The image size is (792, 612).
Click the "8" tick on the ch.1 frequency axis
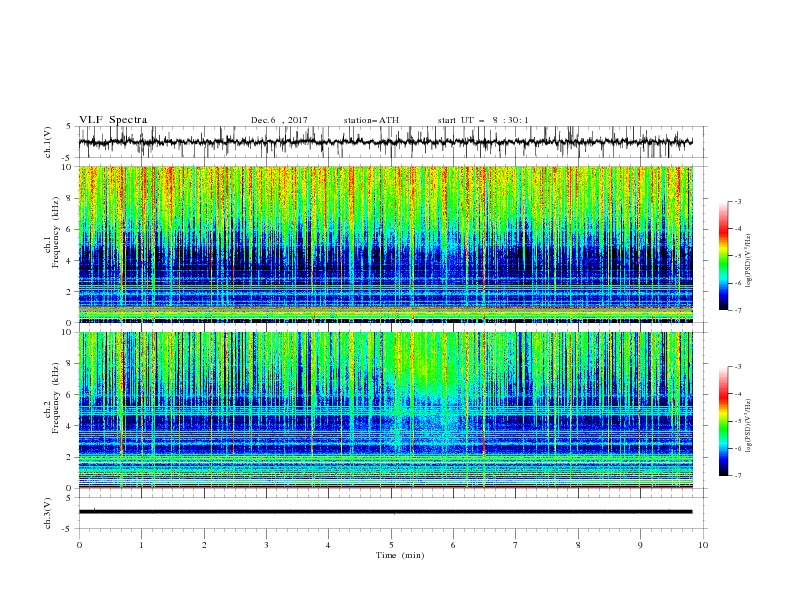pyautogui.click(x=70, y=198)
